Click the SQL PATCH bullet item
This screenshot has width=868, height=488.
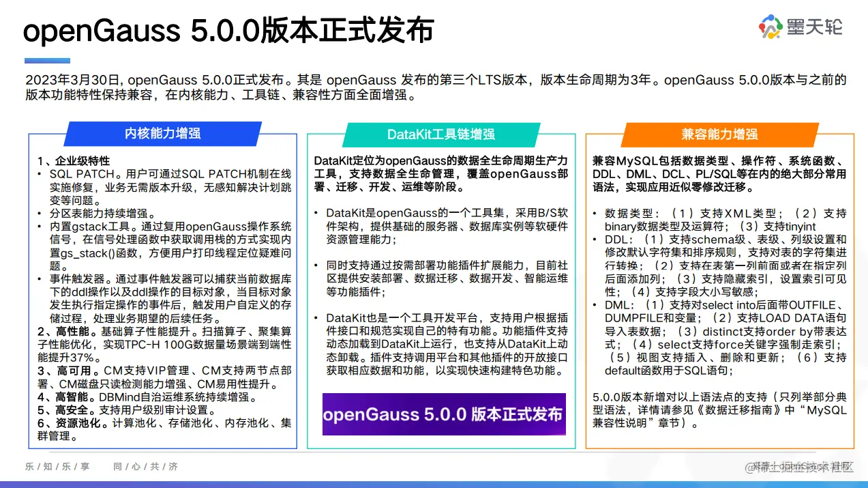coord(164,188)
